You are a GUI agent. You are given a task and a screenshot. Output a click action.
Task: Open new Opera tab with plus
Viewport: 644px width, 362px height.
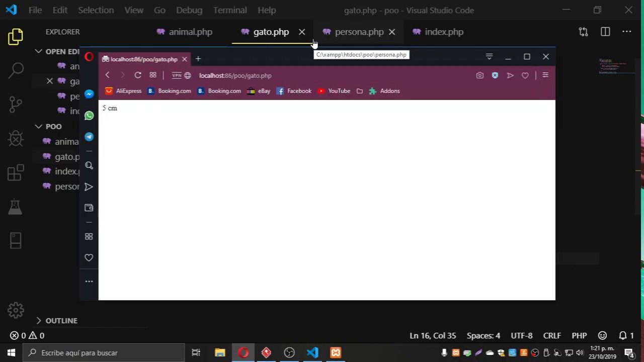(198, 59)
